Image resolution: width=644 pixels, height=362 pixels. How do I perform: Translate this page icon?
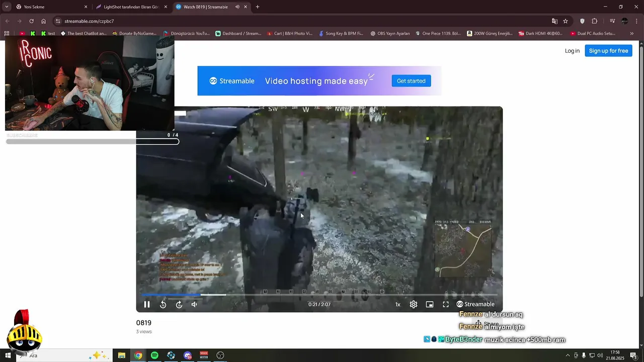[x=554, y=21]
